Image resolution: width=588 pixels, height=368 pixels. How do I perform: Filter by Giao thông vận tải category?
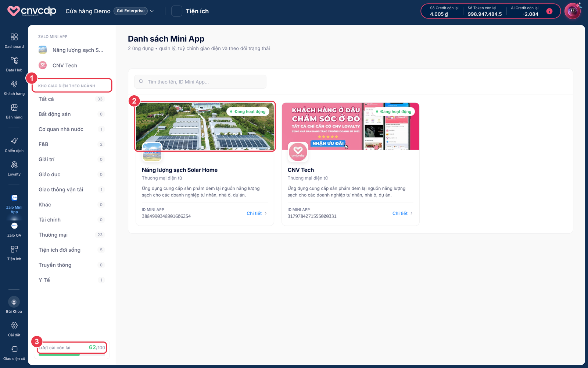coord(72,190)
